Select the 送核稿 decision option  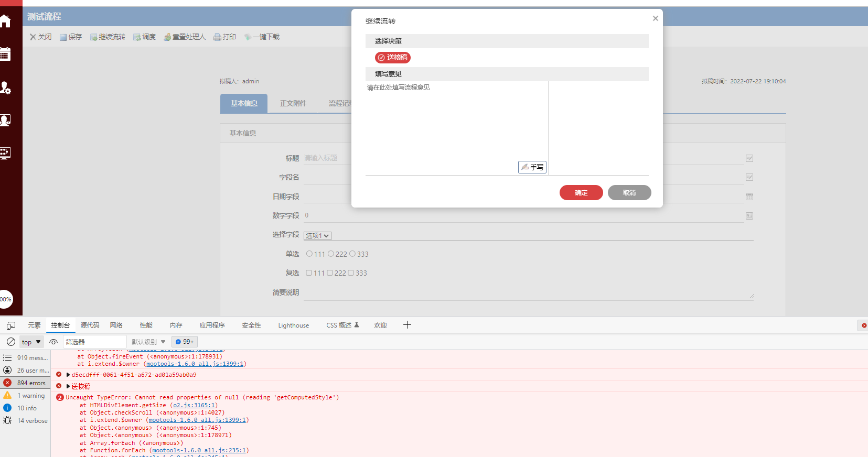(x=393, y=58)
